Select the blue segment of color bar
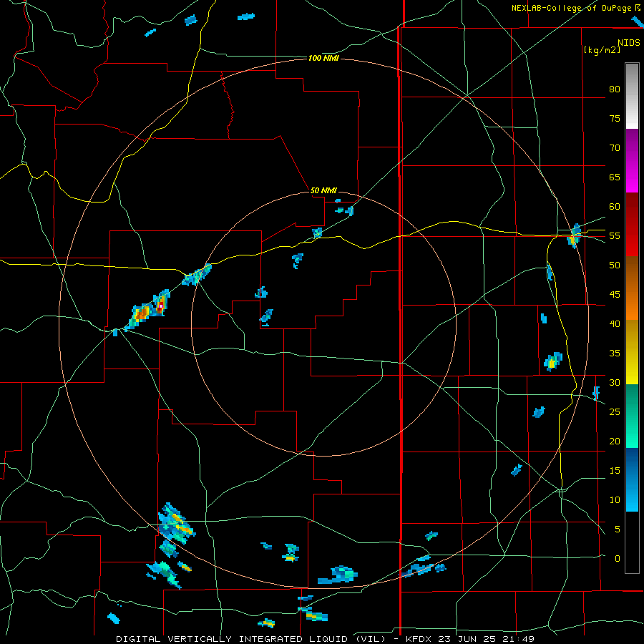The width and height of the screenshot is (644, 644). tap(632, 479)
